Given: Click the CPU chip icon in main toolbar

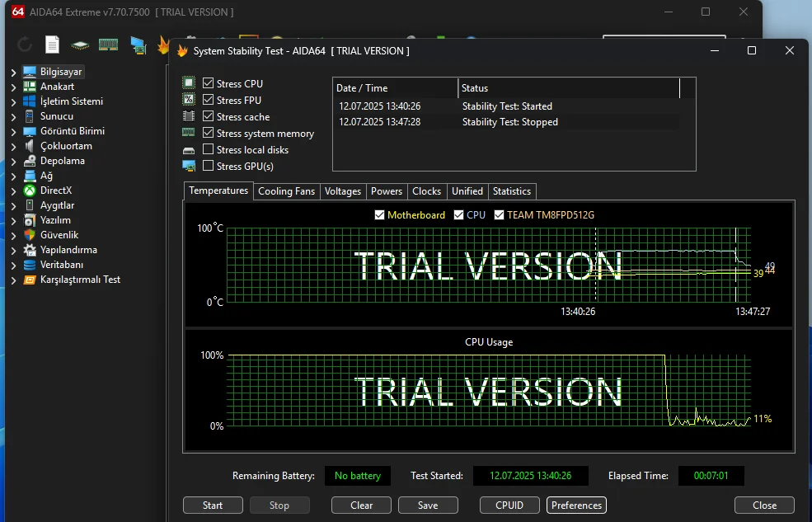Looking at the screenshot, I should tap(80, 45).
